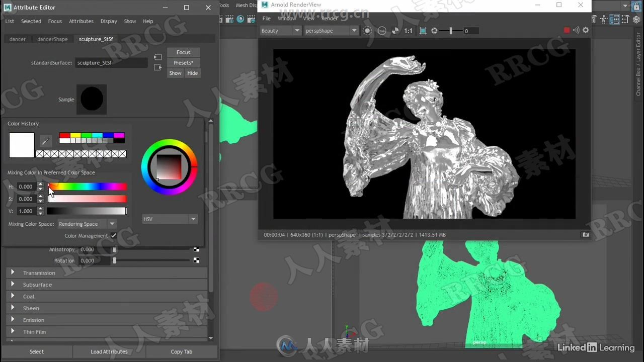Toggle RGB channel display in RenderView
This screenshot has width=644, height=362.
coord(381,31)
